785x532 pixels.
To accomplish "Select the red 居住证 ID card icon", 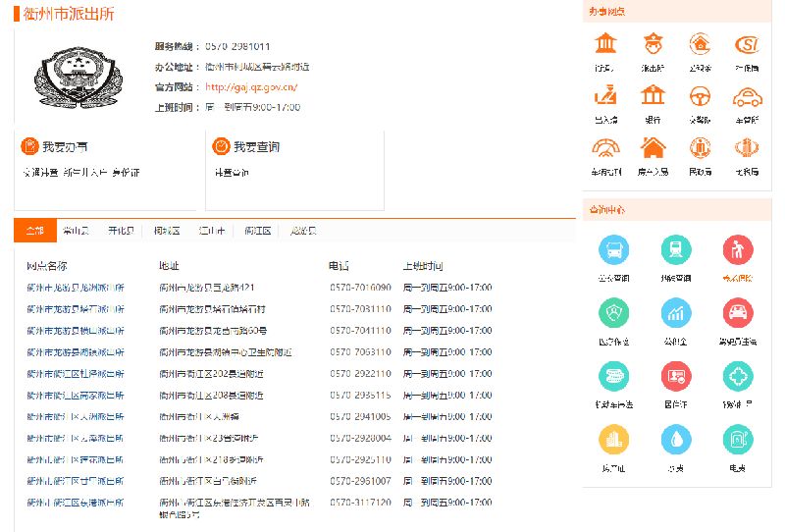I will point(676,376).
